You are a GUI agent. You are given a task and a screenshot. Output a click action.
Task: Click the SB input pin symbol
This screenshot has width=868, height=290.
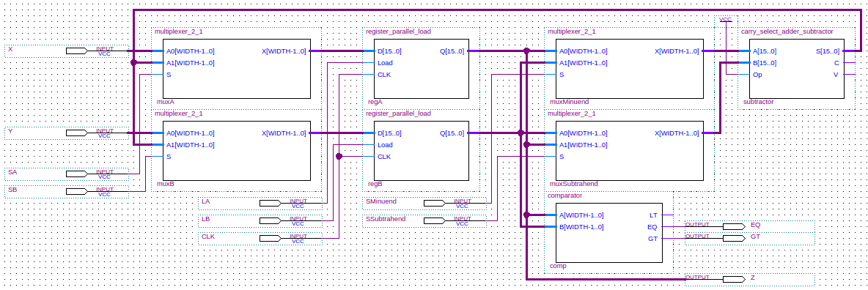76,191
